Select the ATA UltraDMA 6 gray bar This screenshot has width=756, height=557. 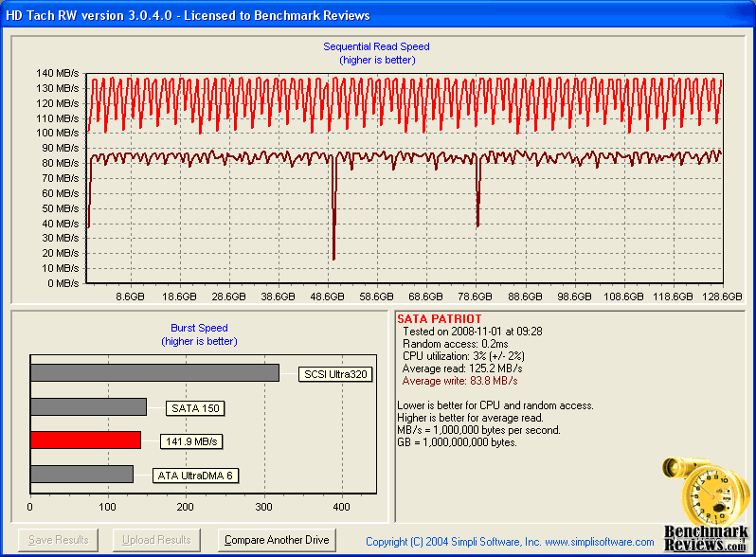point(82,474)
